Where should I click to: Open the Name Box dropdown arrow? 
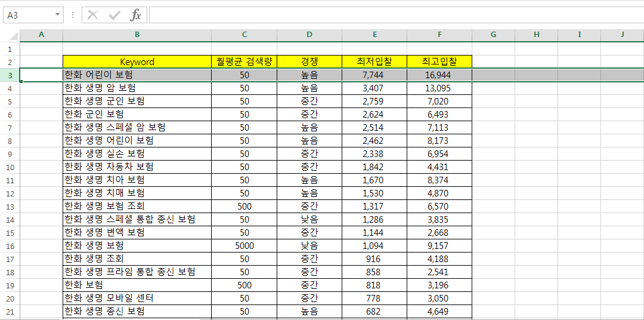tap(57, 15)
